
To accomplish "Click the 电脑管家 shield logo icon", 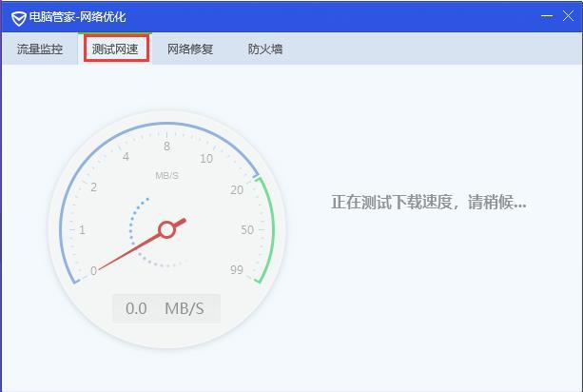I will [18, 18].
